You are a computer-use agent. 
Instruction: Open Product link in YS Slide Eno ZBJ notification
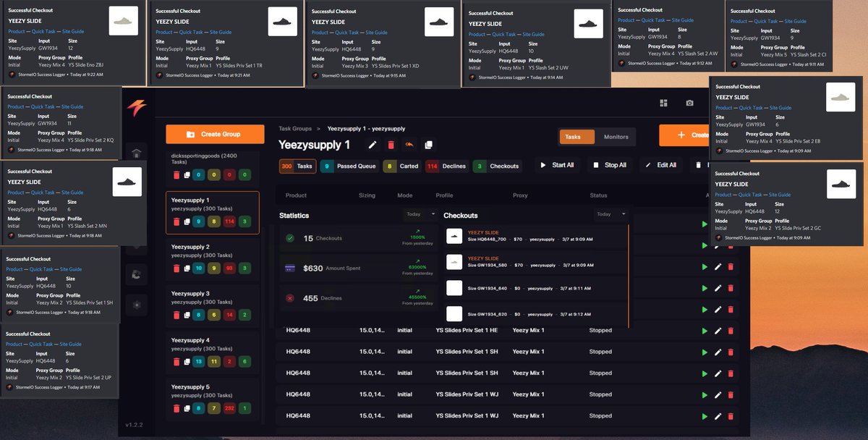[15, 33]
